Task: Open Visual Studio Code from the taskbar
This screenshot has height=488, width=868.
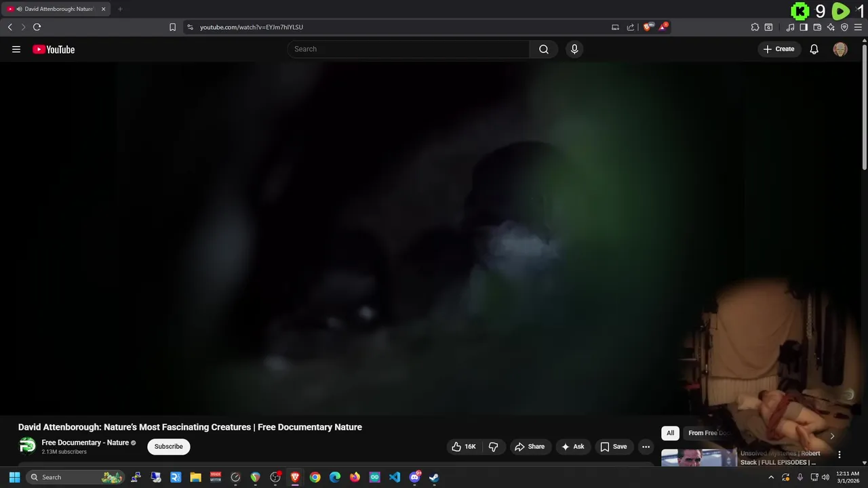Action: tap(395, 477)
